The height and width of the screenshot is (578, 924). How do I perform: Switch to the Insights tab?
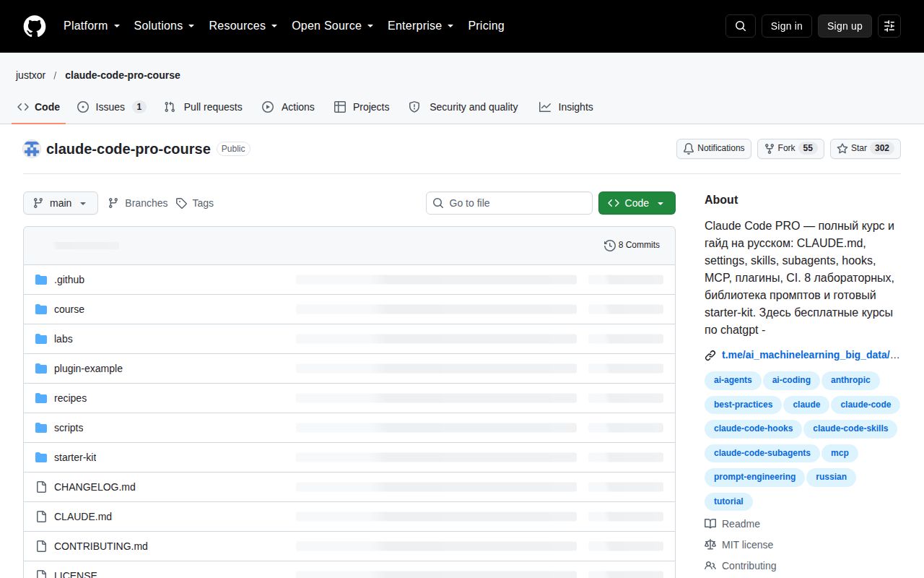(566, 107)
